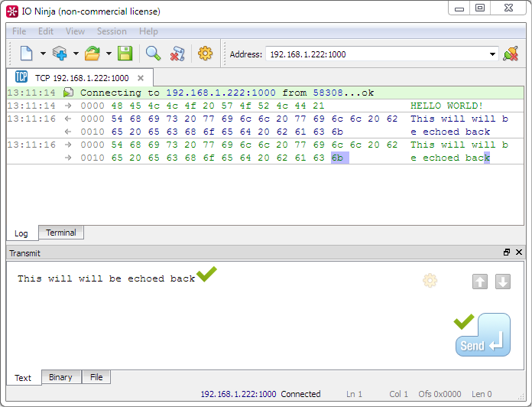Click the new plugin layer icon

(60, 54)
